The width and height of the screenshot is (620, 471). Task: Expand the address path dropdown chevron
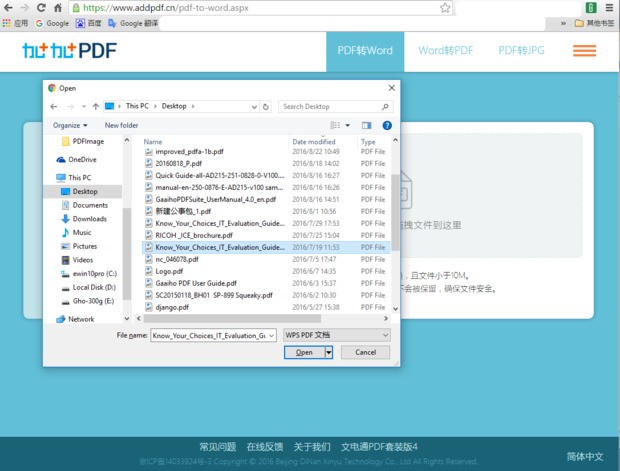[x=254, y=107]
